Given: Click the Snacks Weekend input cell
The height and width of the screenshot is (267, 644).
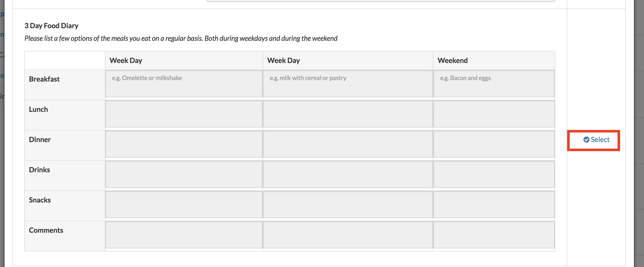Looking at the screenshot, I should click(494, 205).
